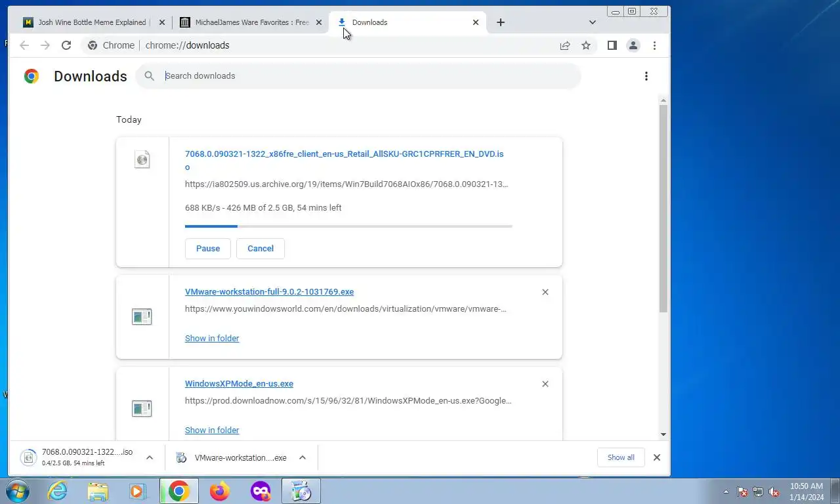Switch to MichaelJames Ware Favorites tab
The image size is (840, 504).
click(x=250, y=22)
